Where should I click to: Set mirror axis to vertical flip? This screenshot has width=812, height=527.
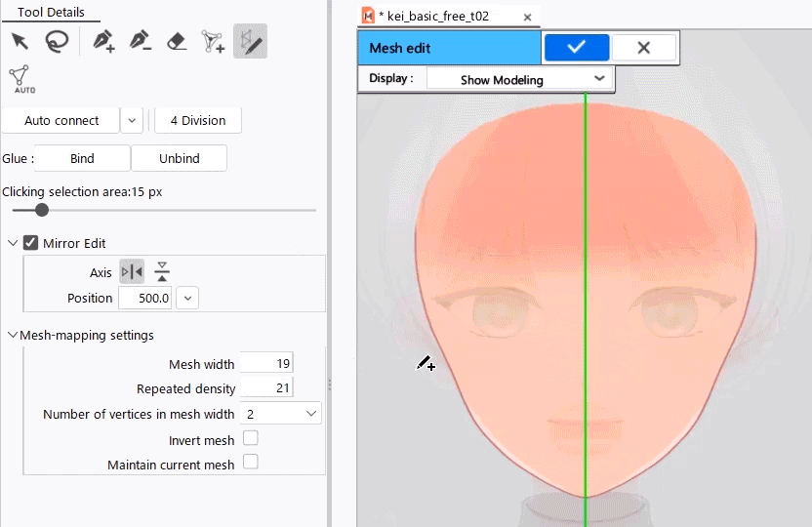pos(162,272)
